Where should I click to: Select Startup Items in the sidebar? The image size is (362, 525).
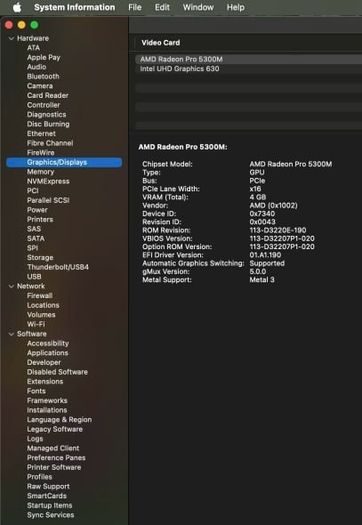[49, 506]
